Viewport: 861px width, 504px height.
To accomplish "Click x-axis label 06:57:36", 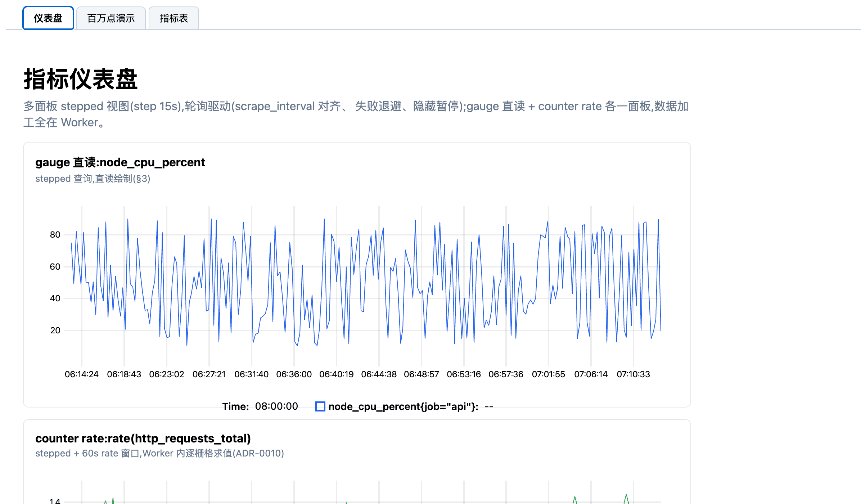I will (506, 374).
